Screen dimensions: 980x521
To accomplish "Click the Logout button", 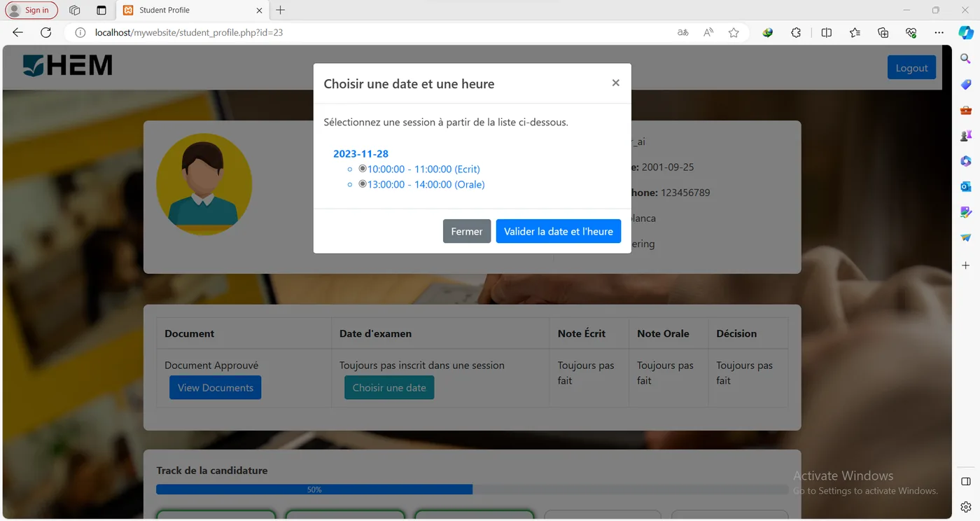I will pyautogui.click(x=911, y=68).
